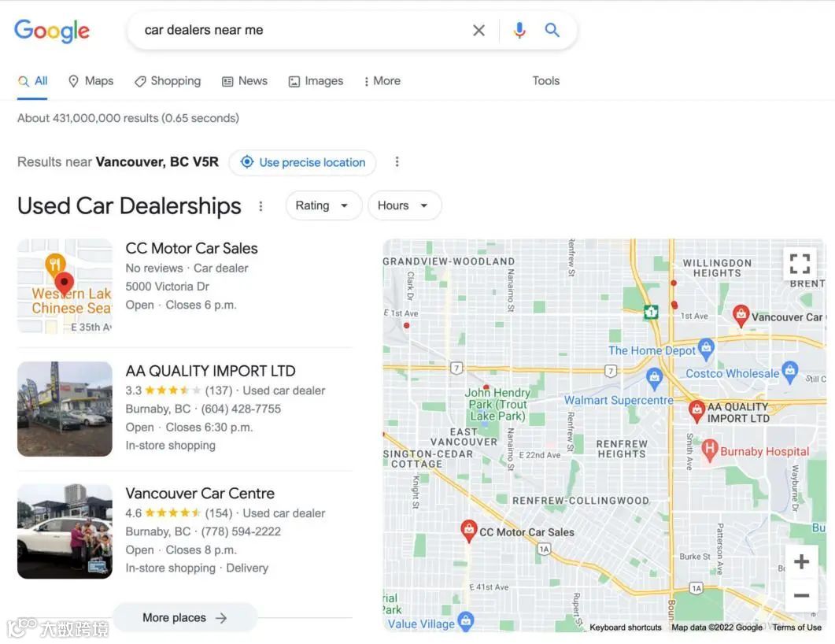Click '5000 Victoria Dr' address text

(x=167, y=287)
